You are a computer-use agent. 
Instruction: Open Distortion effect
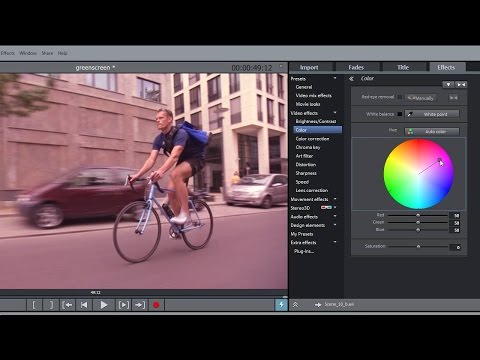306,165
